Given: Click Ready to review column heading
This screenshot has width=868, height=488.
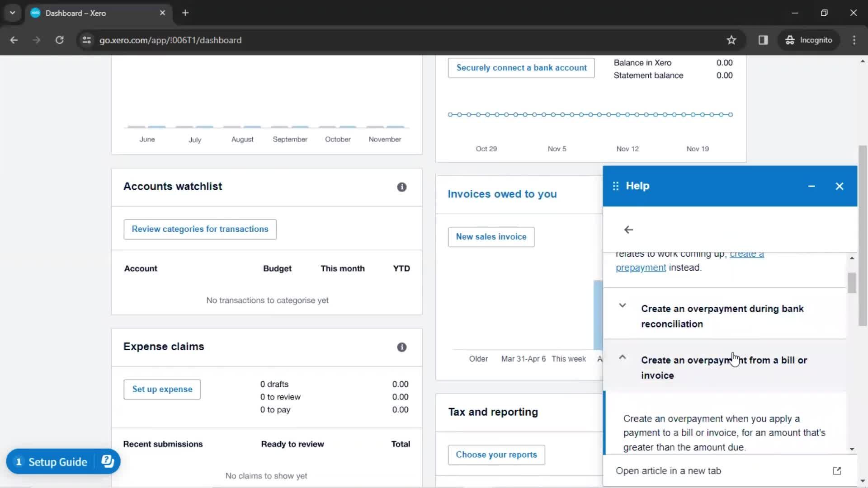Looking at the screenshot, I should tap(292, 444).
